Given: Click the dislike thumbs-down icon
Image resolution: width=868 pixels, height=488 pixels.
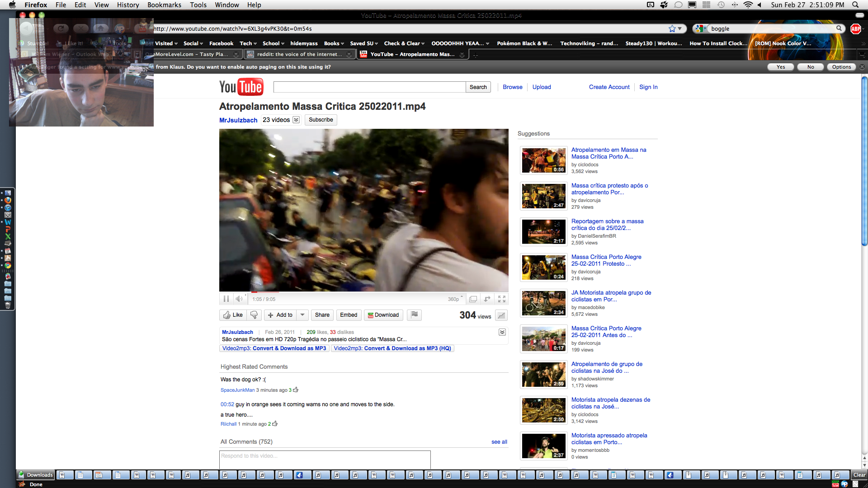Looking at the screenshot, I should (254, 315).
